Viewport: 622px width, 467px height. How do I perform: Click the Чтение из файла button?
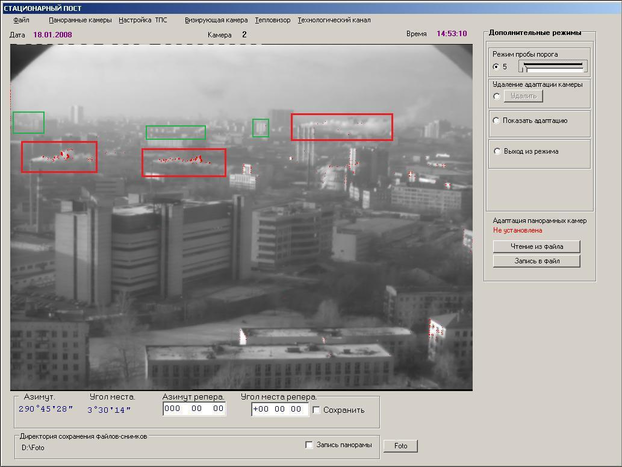point(537,246)
